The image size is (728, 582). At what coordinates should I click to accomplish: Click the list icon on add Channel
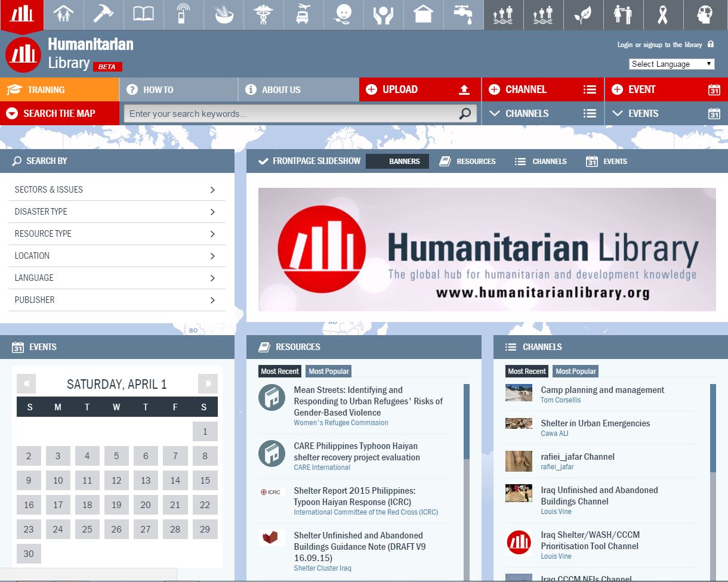(590, 89)
